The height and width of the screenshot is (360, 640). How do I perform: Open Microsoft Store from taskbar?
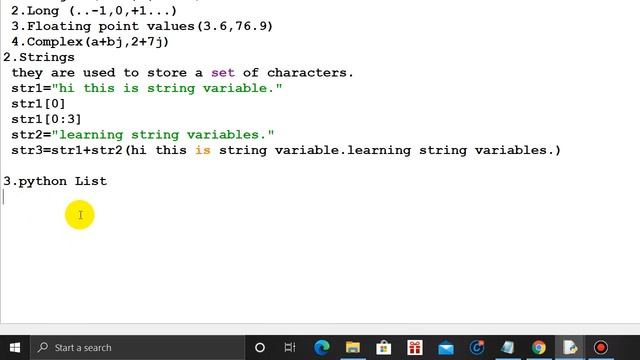[384, 347]
